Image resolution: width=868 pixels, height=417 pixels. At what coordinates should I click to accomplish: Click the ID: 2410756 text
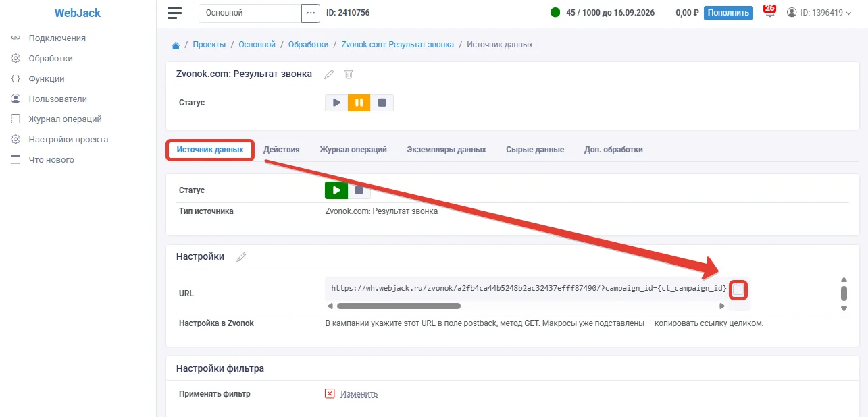point(348,13)
